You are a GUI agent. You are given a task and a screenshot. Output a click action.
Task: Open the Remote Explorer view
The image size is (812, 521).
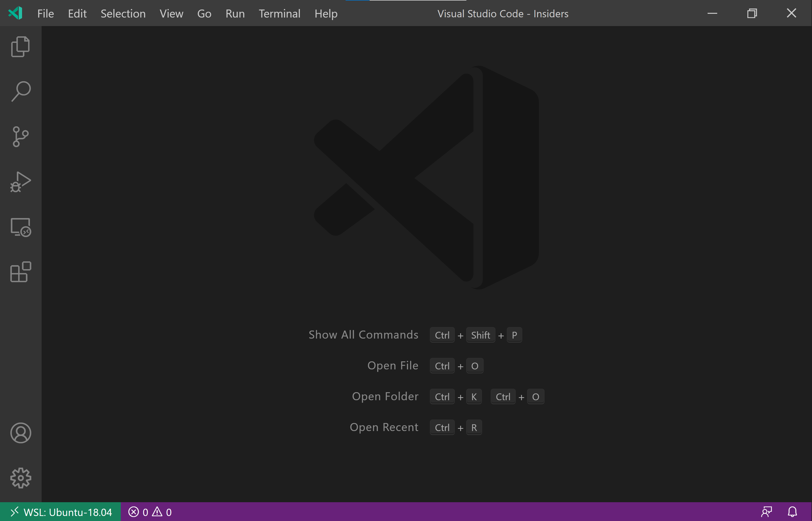[21, 227]
